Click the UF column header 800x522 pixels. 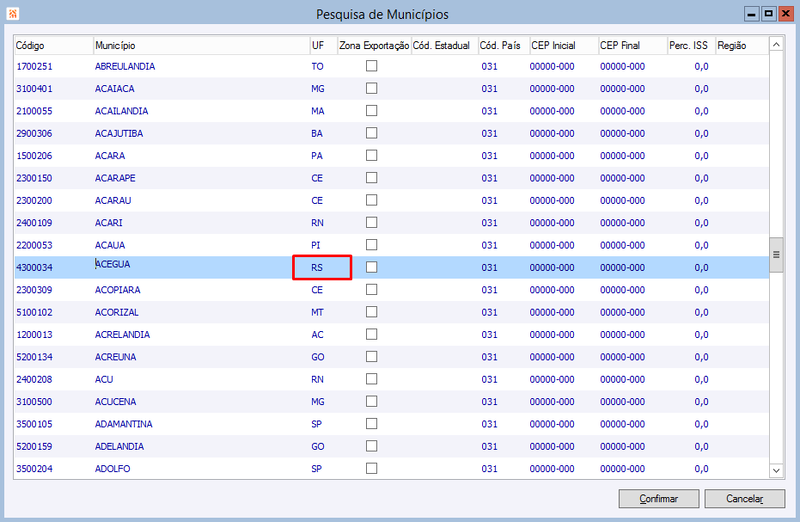tap(323, 45)
